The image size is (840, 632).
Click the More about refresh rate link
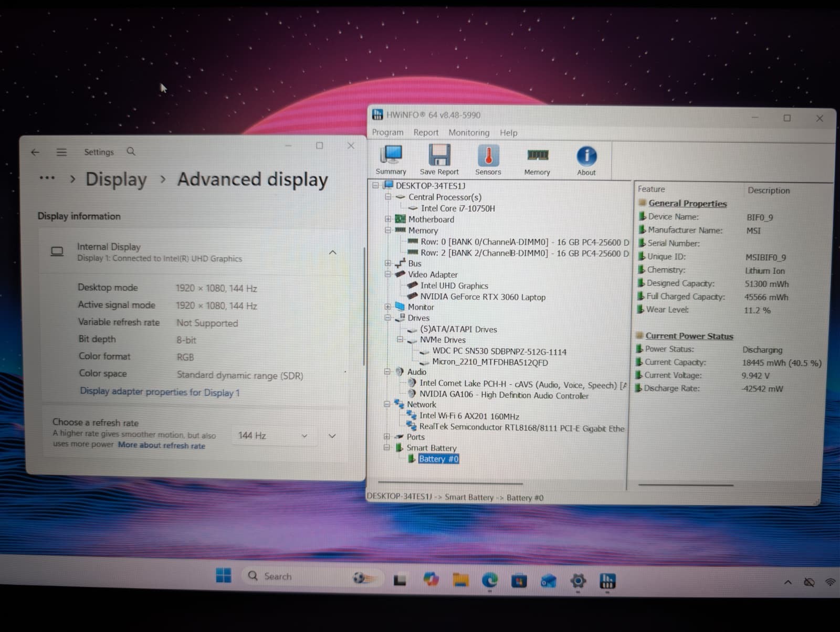click(x=162, y=445)
